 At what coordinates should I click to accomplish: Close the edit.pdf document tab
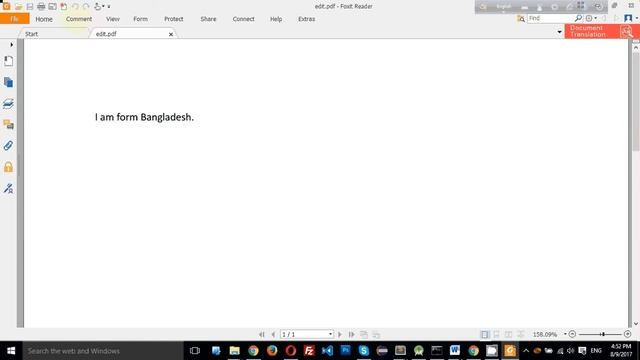(x=171, y=34)
